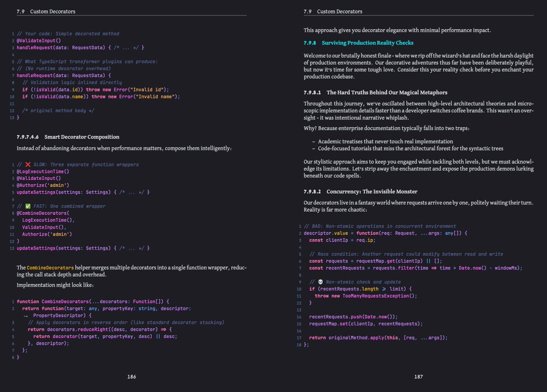
Task: Click the inline code word "CombineDecorators" in the paragraph
Action: tap(50, 268)
